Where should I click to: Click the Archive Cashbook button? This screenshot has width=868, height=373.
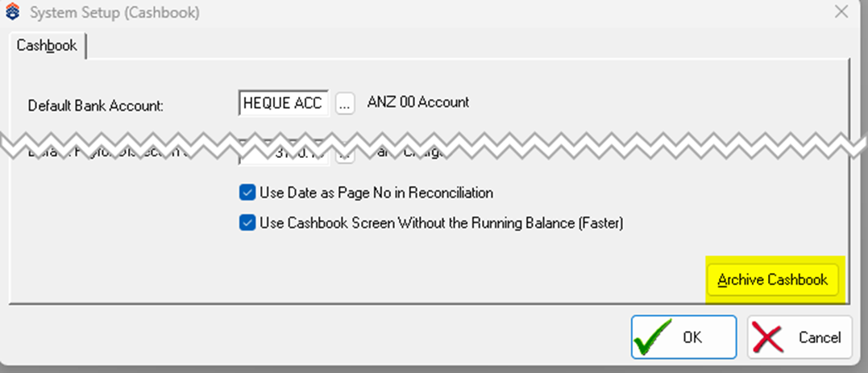pos(773,280)
